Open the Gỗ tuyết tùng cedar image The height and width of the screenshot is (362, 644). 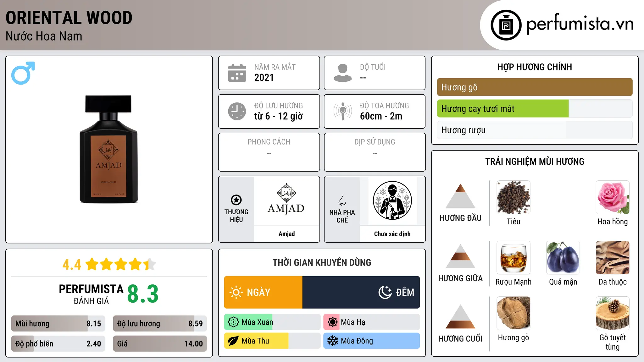click(x=613, y=313)
